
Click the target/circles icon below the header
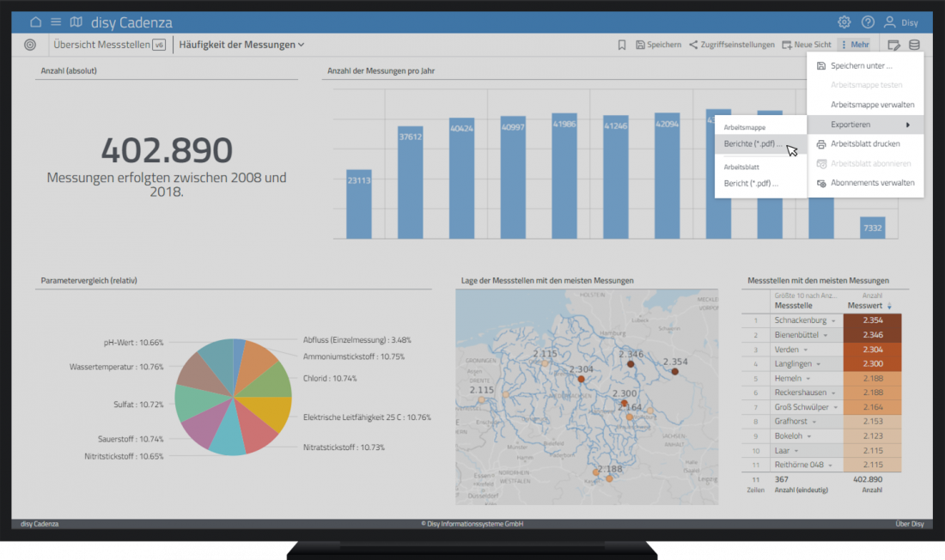tap(29, 44)
